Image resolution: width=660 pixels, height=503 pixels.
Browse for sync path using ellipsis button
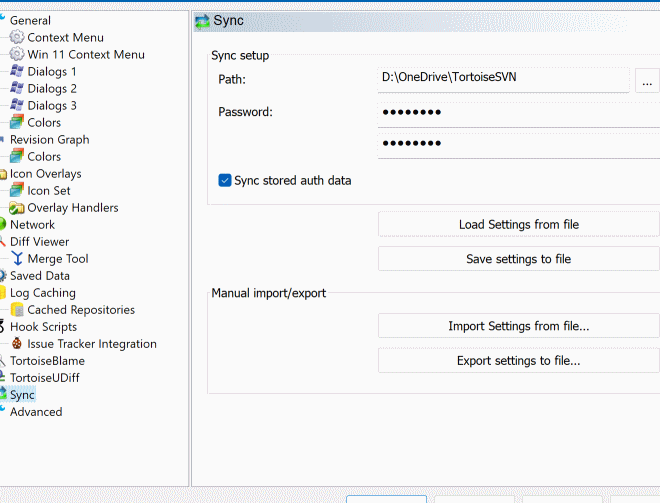click(x=647, y=80)
